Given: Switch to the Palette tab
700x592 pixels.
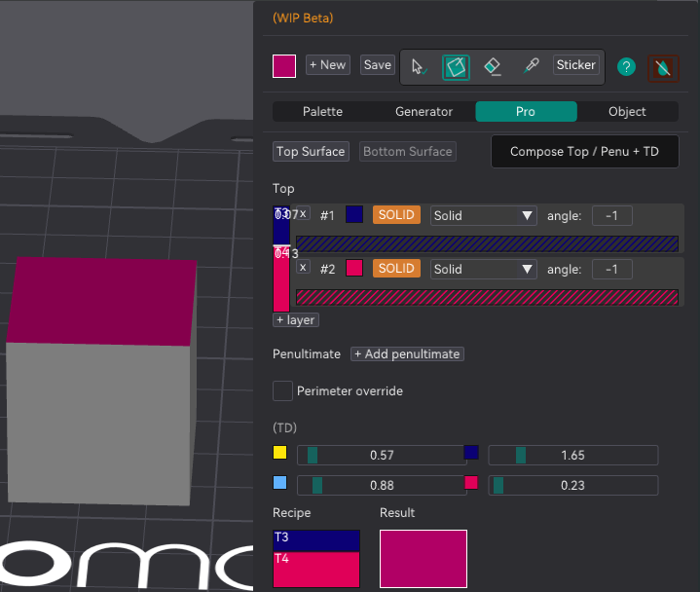Looking at the screenshot, I should click(323, 112).
